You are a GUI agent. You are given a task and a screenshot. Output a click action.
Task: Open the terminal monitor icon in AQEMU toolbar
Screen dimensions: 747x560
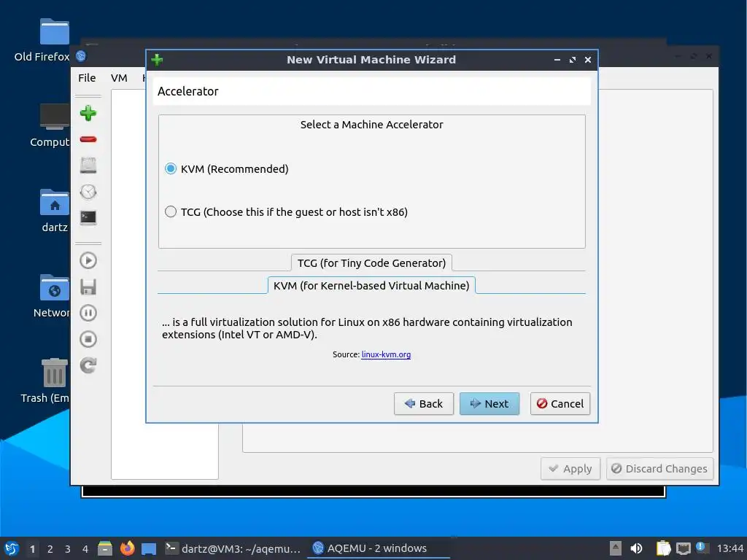(88, 217)
